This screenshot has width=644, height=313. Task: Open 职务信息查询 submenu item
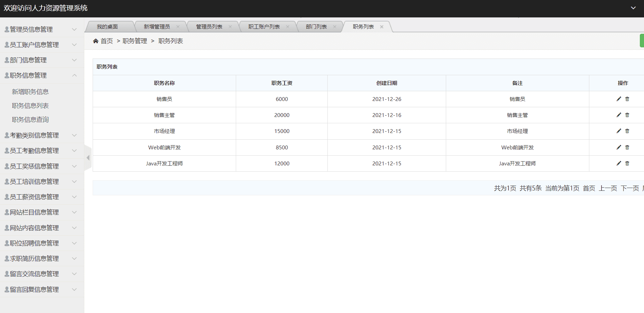(30, 119)
